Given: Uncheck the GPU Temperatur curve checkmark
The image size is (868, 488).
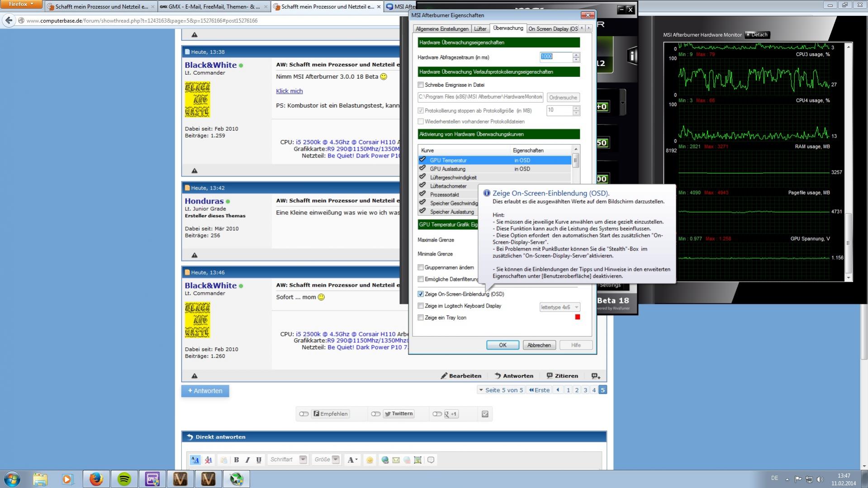Looking at the screenshot, I should coord(422,160).
